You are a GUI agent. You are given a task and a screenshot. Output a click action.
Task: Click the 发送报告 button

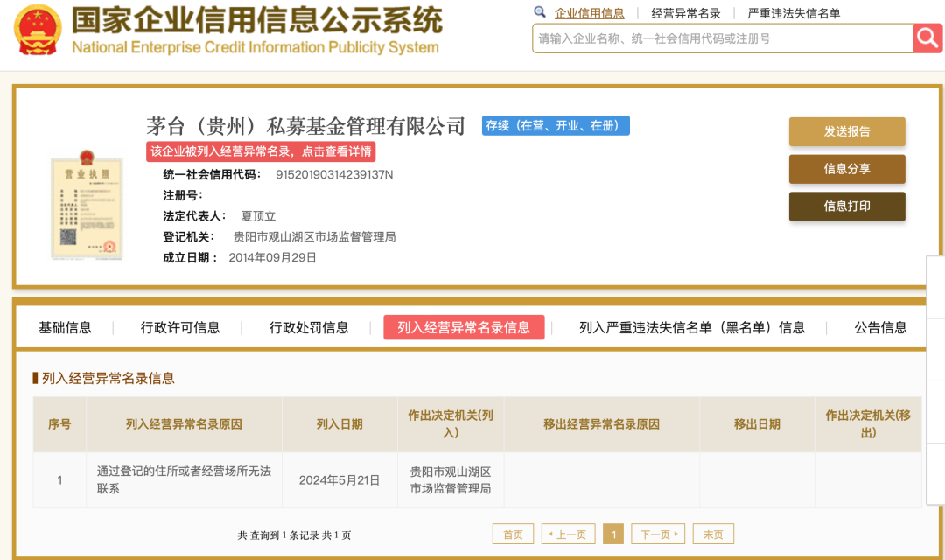pyautogui.click(x=846, y=131)
